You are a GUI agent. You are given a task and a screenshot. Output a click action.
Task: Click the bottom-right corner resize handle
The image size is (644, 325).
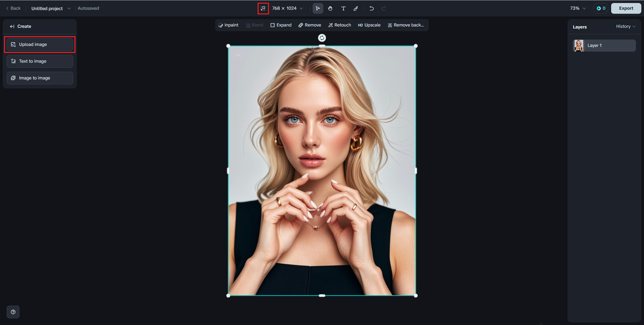416,295
